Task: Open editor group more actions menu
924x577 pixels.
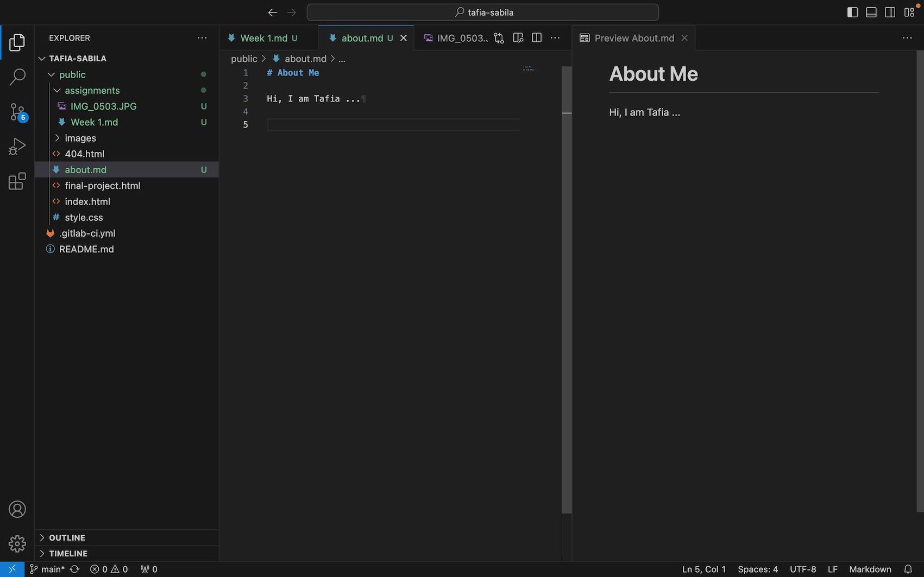Action: [555, 38]
